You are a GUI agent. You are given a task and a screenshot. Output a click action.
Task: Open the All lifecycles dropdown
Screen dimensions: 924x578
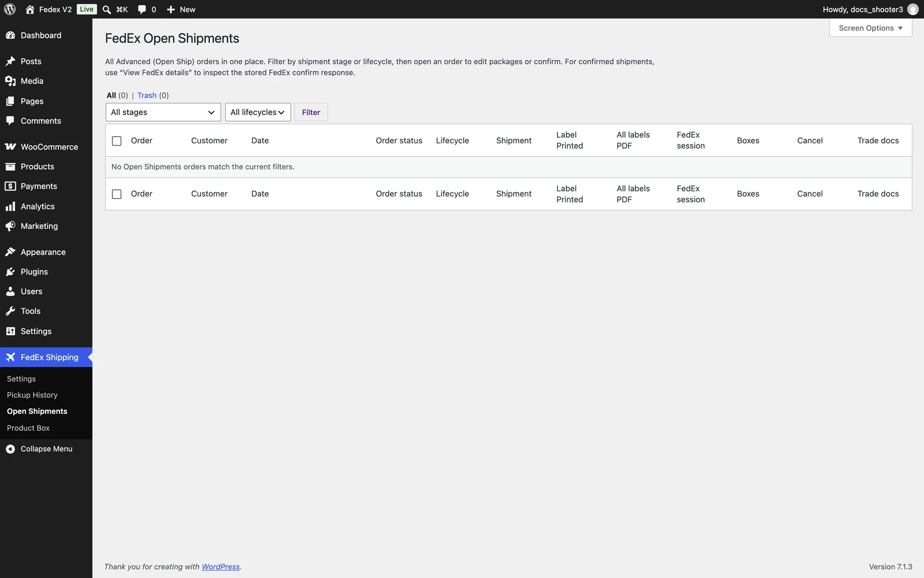[x=258, y=112]
